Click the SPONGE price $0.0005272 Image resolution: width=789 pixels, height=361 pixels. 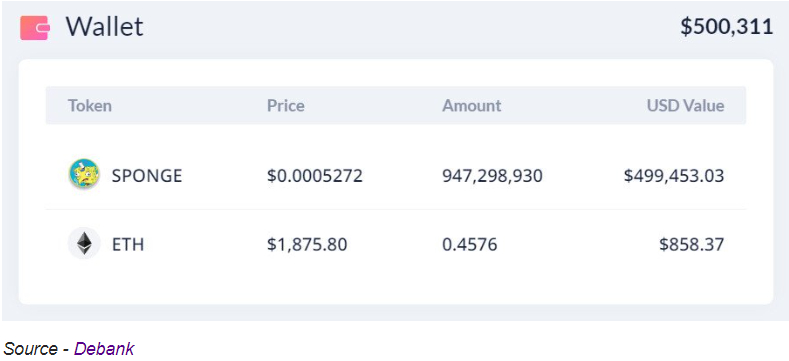(315, 176)
